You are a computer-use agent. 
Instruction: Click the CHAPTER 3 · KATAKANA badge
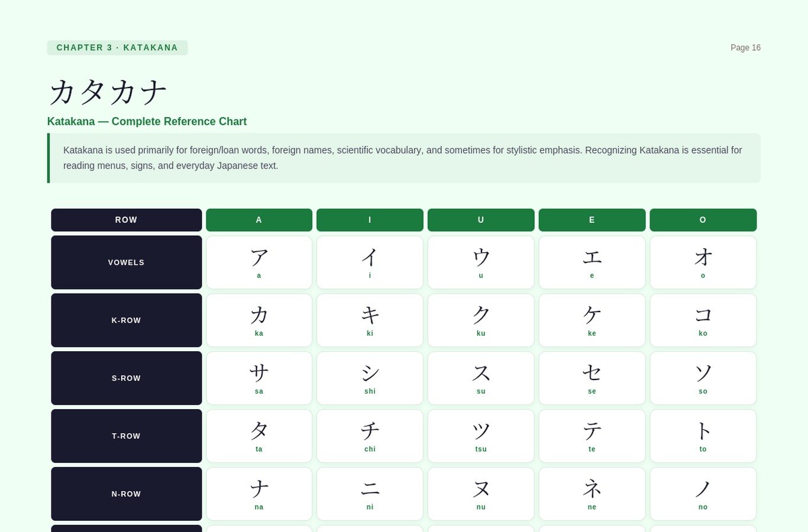pyautogui.click(x=117, y=47)
